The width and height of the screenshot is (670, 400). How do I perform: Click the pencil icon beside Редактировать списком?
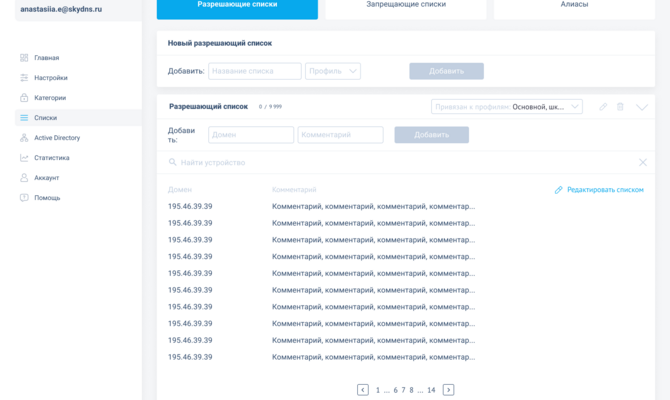coord(558,190)
